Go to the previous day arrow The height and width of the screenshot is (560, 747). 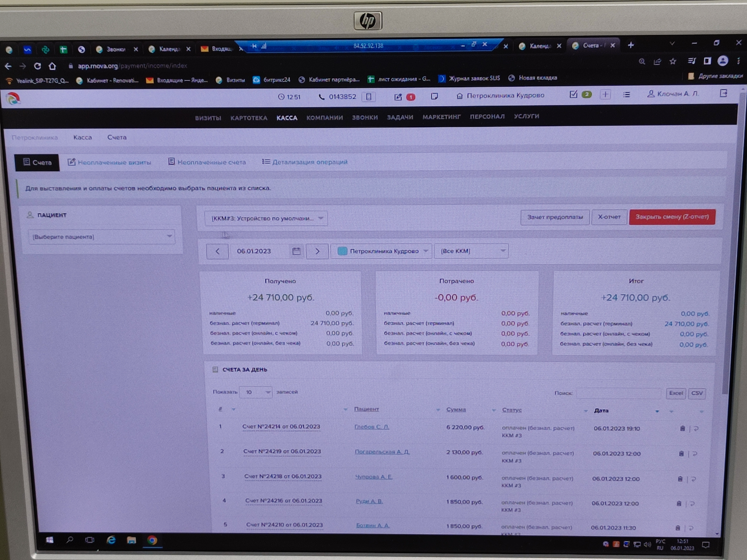218,251
